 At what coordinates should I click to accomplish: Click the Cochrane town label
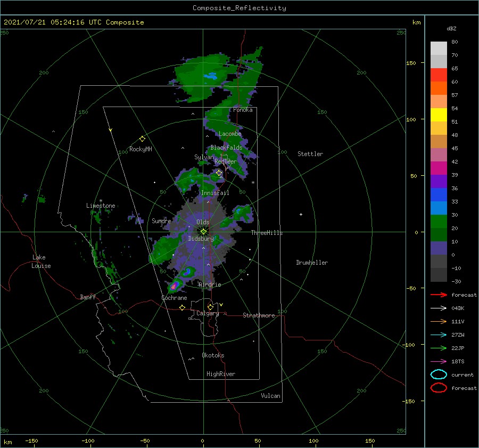[174, 298]
